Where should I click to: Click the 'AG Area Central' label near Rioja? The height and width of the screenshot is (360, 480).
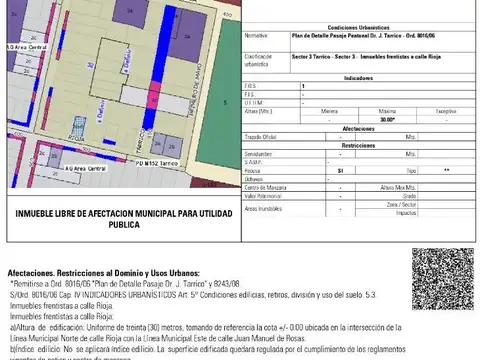(85, 169)
